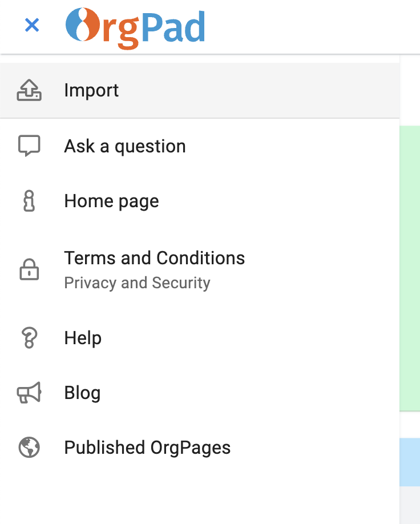Click the globe icon beside Published OrgPages

[29, 448]
